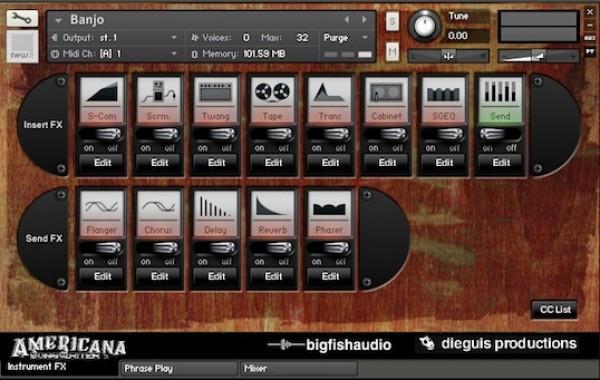Toggle the Send insert effect switch
The height and width of the screenshot is (380, 600).
tap(500, 134)
